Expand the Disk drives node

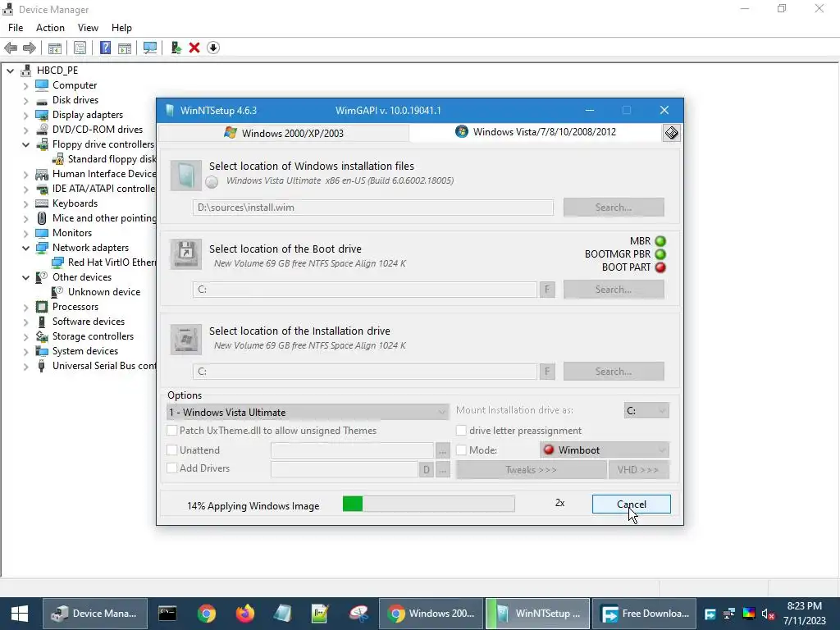point(25,100)
